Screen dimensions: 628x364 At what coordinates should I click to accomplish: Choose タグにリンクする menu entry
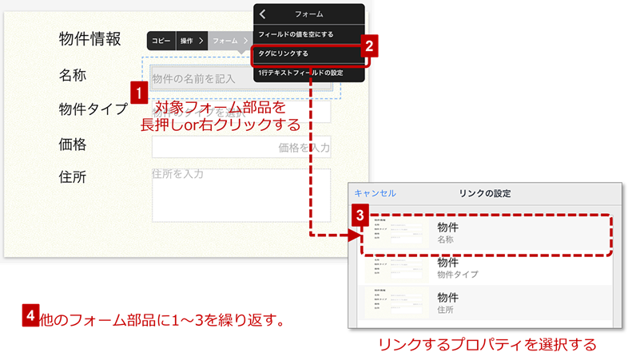coord(308,53)
